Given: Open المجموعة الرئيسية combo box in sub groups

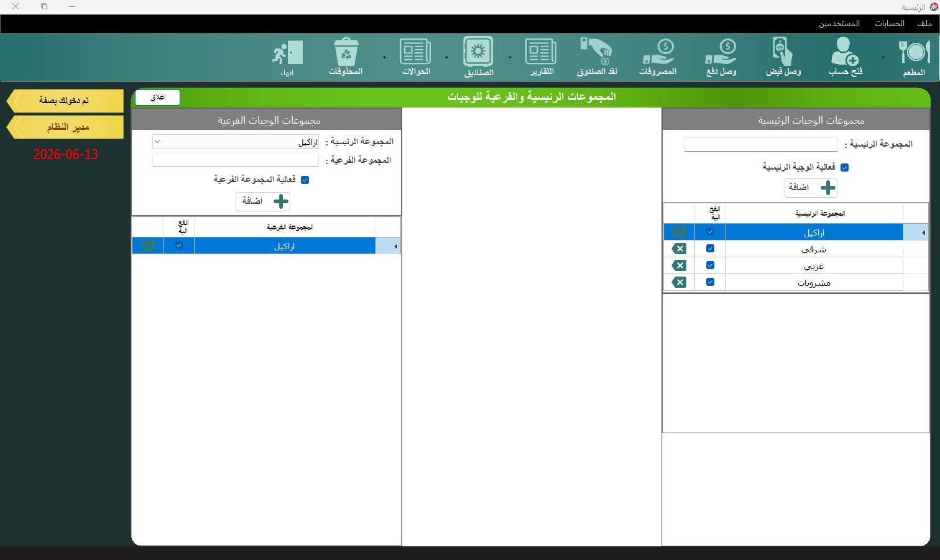Looking at the screenshot, I should (x=236, y=142).
